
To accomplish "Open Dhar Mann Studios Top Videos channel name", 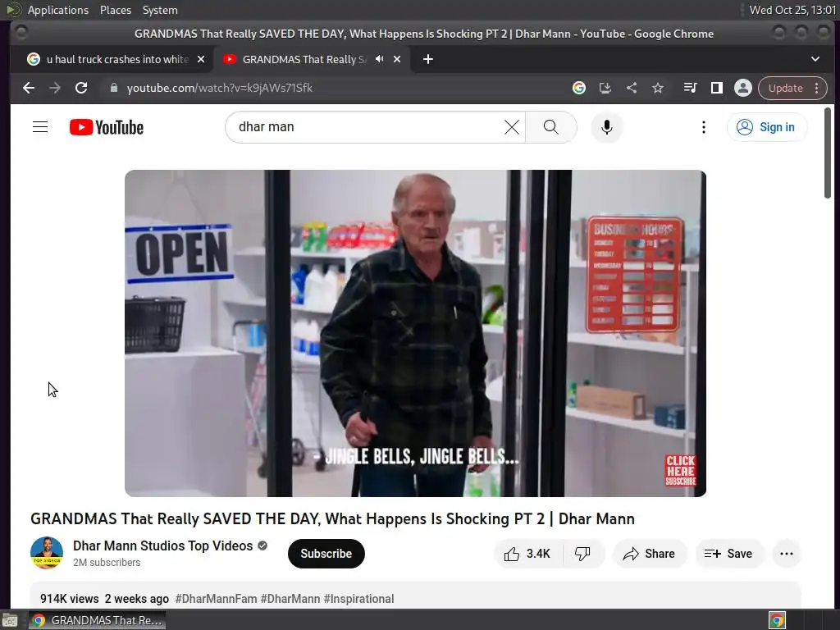I will pos(163,546).
